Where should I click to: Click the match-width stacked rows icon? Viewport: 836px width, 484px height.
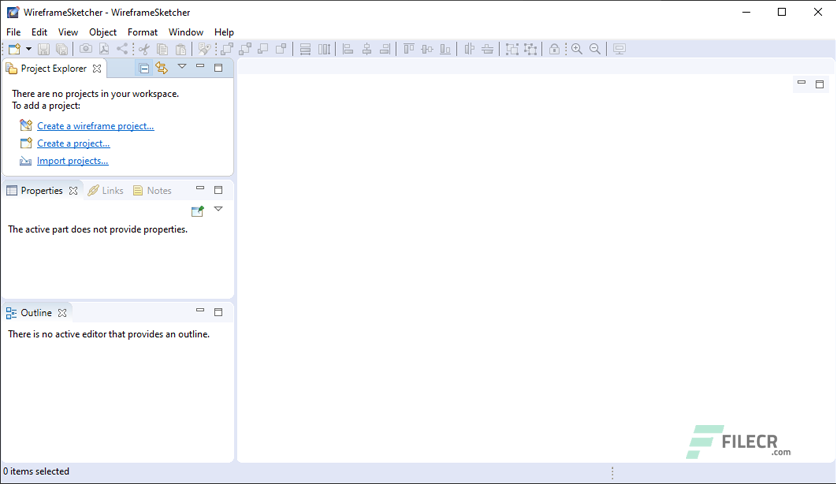coord(305,49)
